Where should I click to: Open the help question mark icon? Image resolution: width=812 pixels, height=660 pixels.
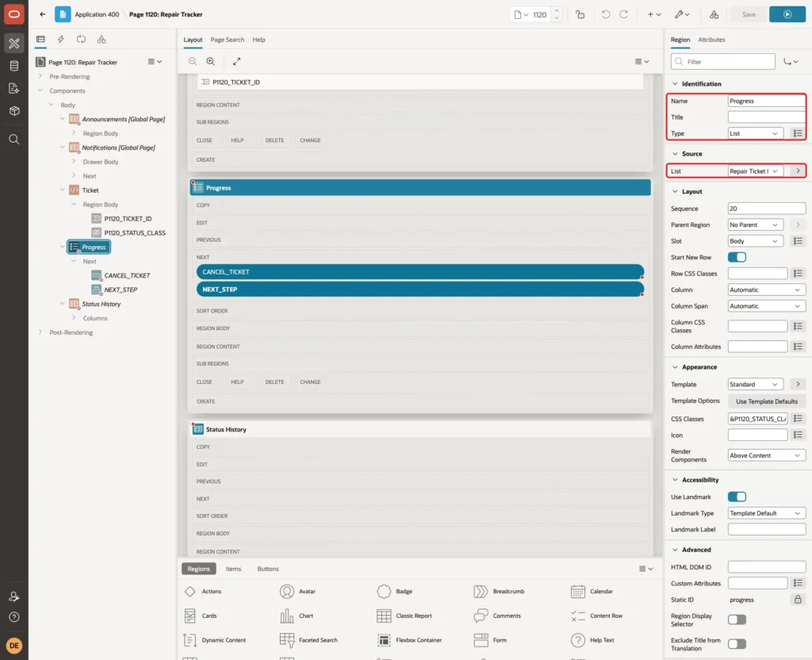(14, 617)
